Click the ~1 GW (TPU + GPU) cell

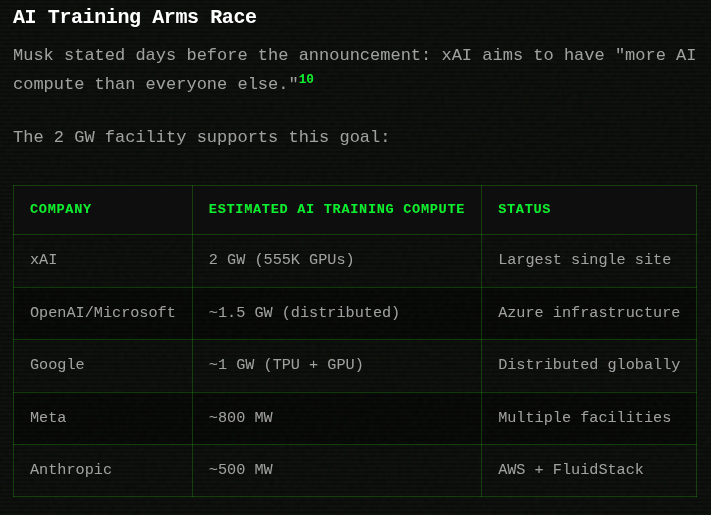pos(286,365)
